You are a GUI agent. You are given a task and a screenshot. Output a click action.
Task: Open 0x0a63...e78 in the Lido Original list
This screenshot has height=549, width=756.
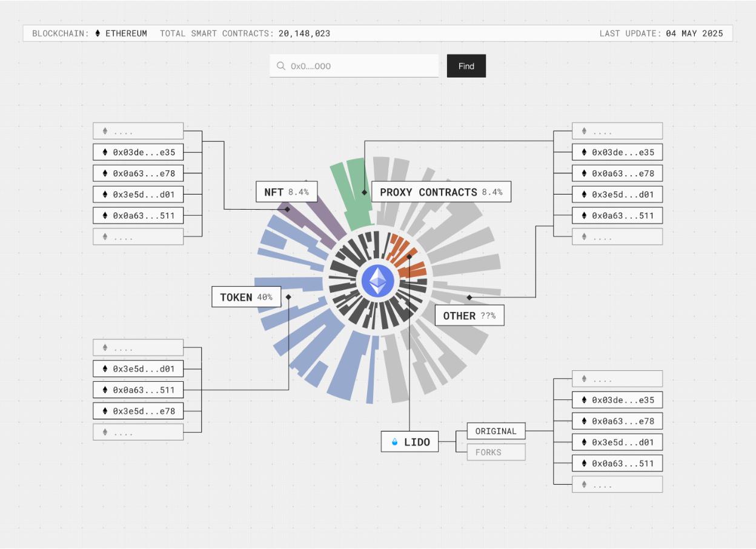coord(617,421)
